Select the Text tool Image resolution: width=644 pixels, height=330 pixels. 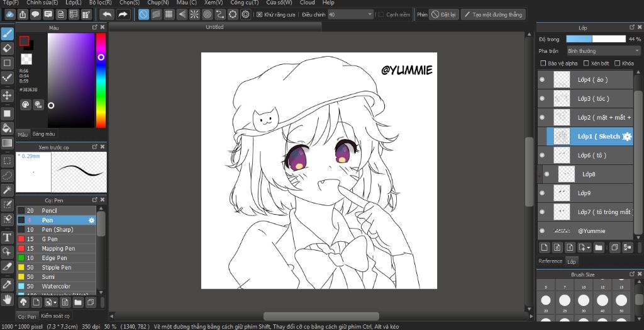(x=7, y=237)
